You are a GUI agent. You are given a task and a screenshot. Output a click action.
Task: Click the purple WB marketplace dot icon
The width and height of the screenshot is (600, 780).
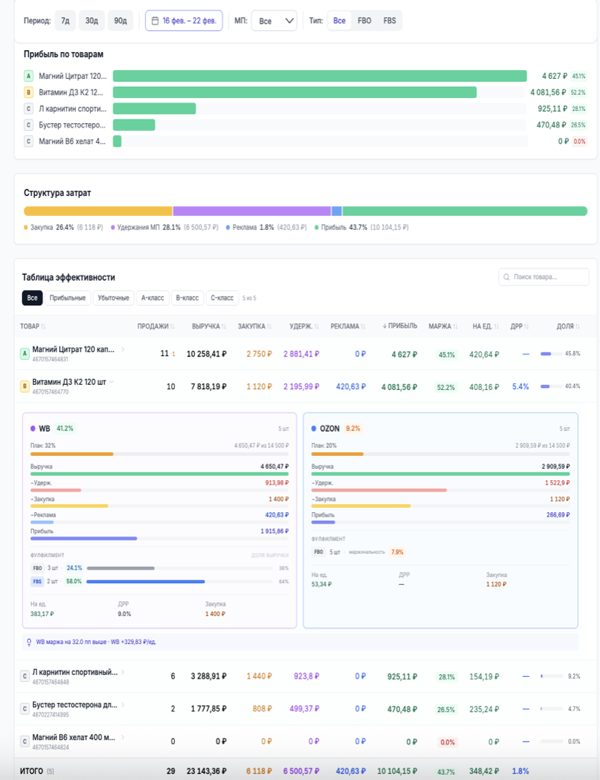(x=33, y=428)
